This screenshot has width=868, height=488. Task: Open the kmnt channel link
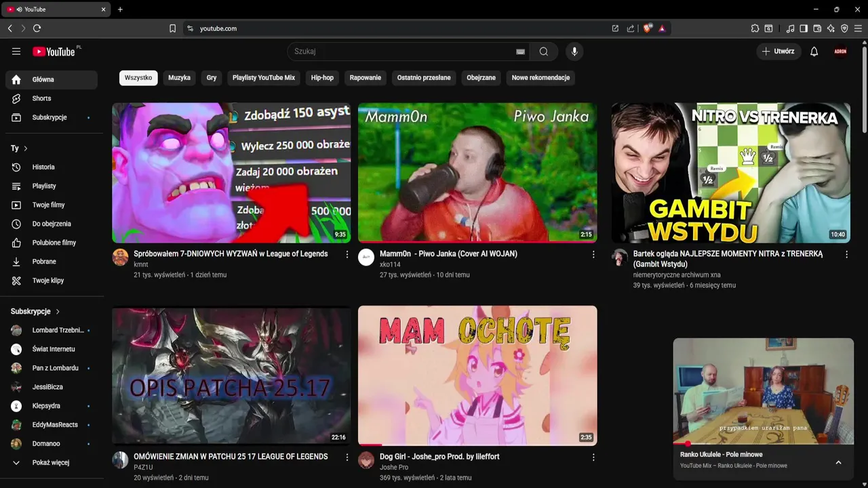coord(141,264)
